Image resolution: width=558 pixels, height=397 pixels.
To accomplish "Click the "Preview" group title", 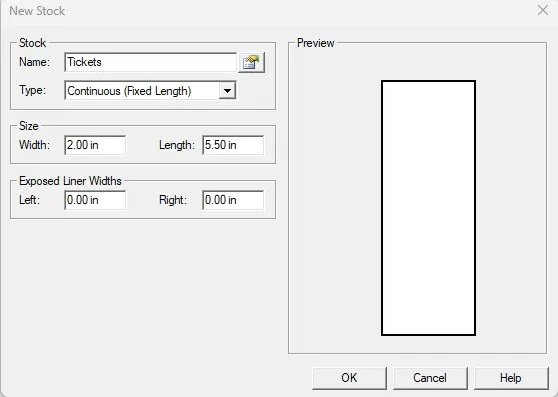I will (x=316, y=43).
